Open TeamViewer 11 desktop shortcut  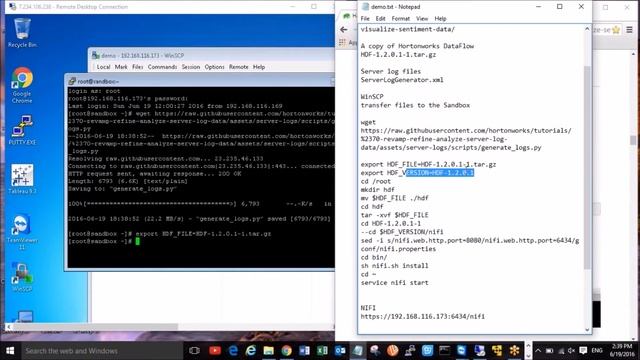[22, 231]
